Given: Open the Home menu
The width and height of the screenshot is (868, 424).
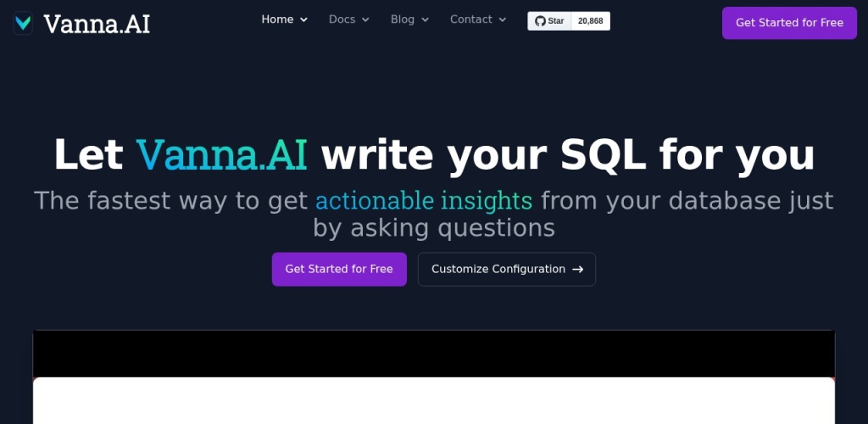Looking at the screenshot, I should pyautogui.click(x=277, y=20).
